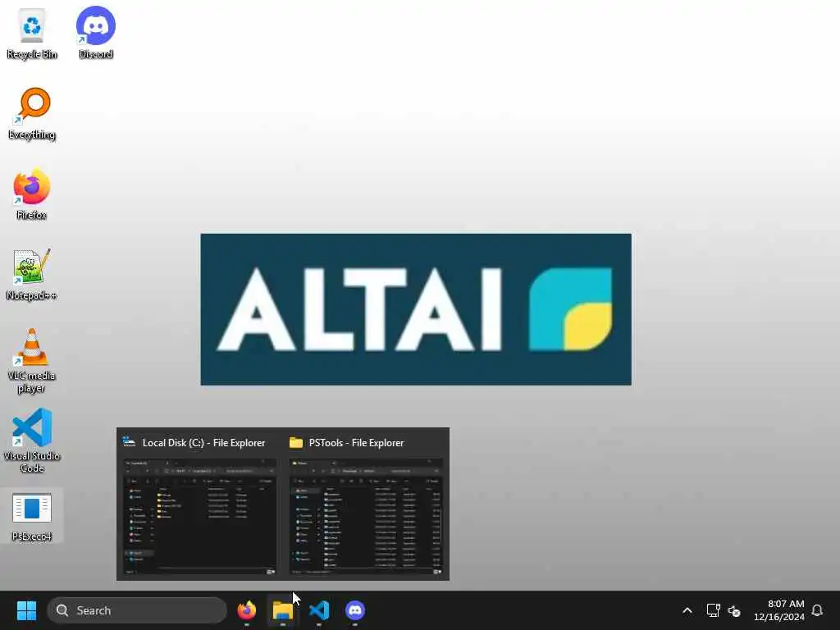Open Visual Studio Code from the taskbar
The image size is (840, 630).
(319, 610)
